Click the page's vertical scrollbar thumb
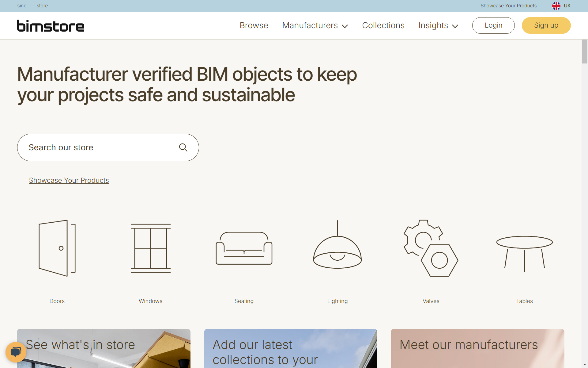This screenshot has height=368, width=588. click(585, 52)
